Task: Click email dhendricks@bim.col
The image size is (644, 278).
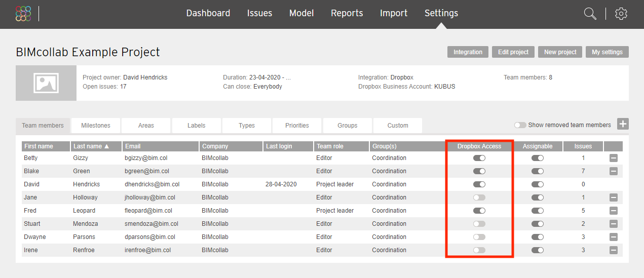Action: 152,184
